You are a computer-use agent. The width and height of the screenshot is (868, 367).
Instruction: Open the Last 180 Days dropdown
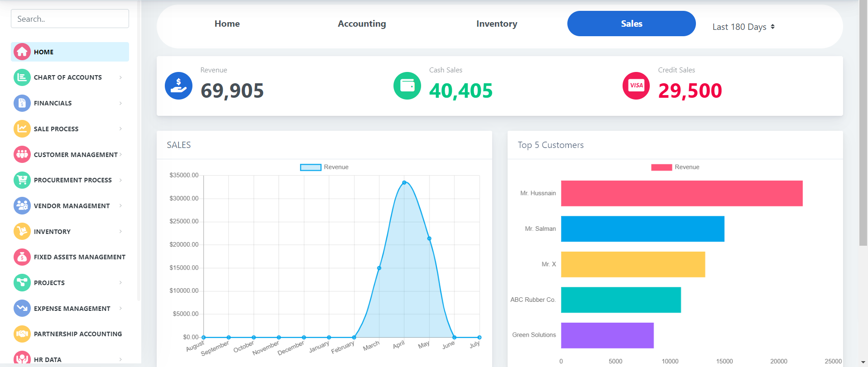tap(743, 27)
